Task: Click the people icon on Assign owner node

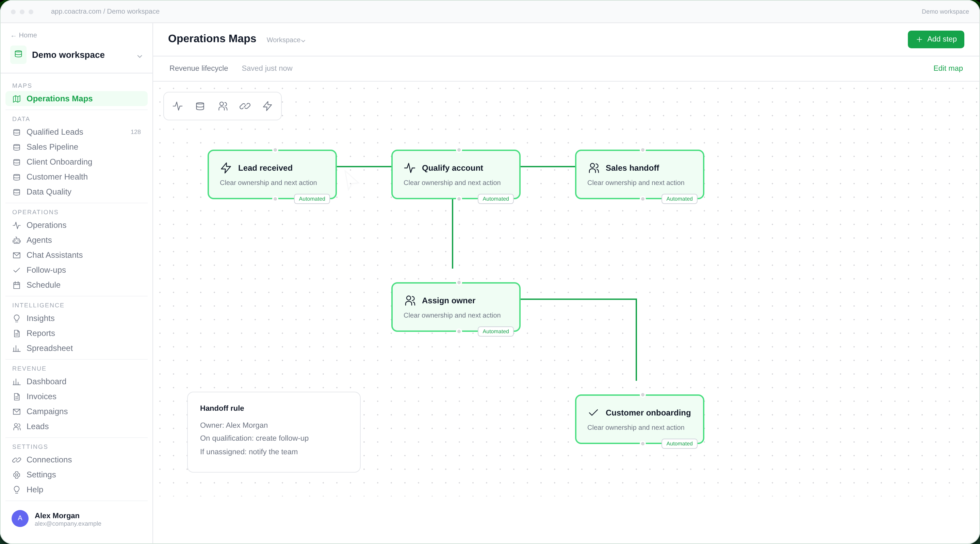Action: [x=410, y=300]
